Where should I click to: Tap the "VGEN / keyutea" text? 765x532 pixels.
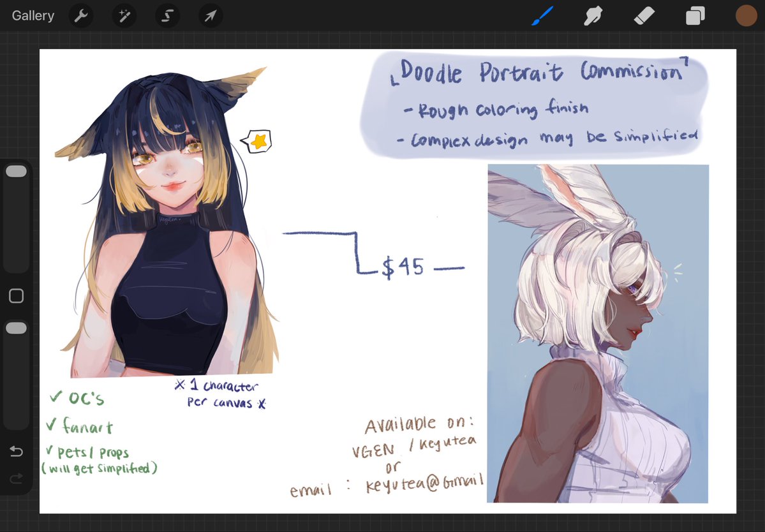pyautogui.click(x=413, y=447)
